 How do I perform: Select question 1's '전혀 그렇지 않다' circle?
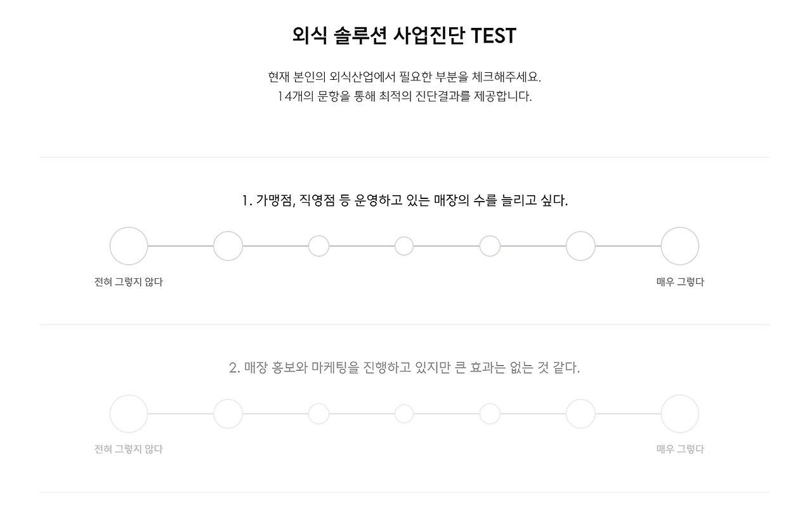coord(129,246)
